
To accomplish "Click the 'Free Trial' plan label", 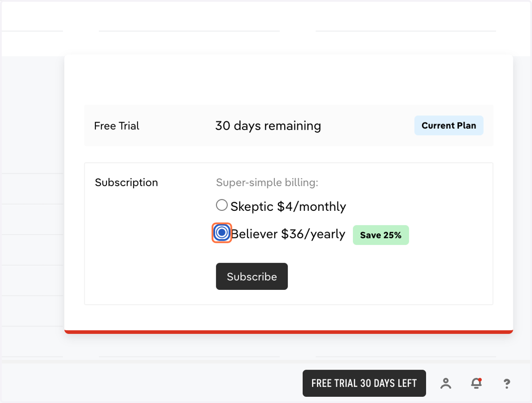I will point(117,126).
